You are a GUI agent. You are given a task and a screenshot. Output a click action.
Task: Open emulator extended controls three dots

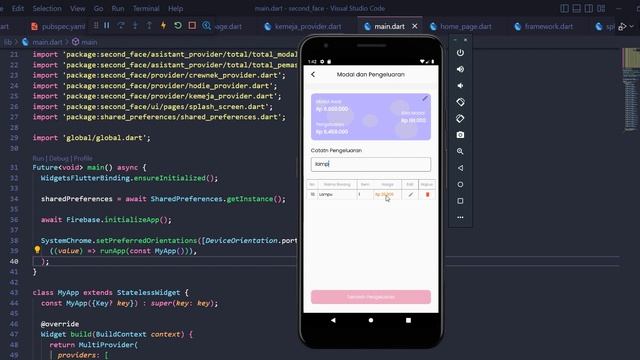pyautogui.click(x=460, y=218)
